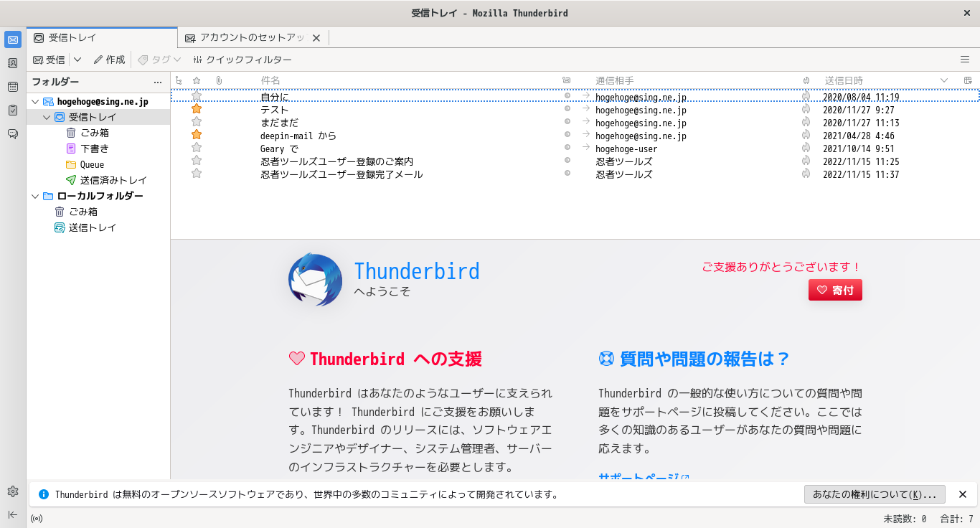The image size is (980, 528).
Task: Open Settings gear in sidebar
Action: (13, 491)
